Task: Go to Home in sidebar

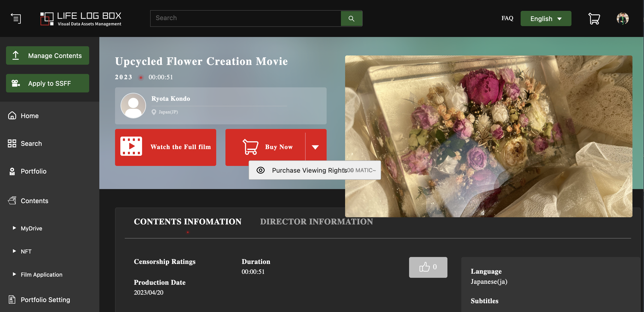Action: click(30, 116)
